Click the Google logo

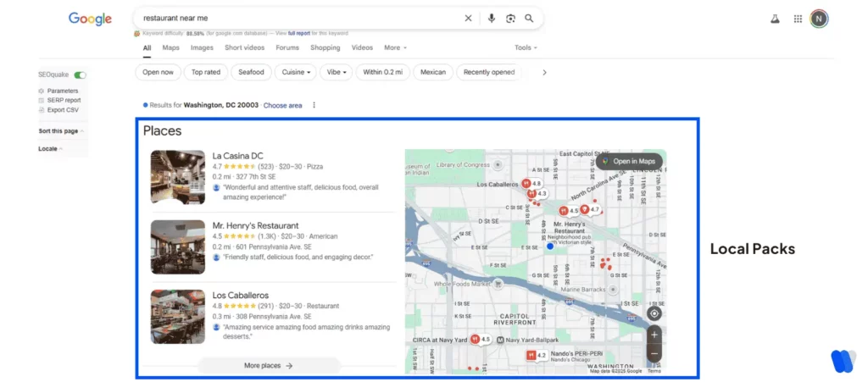(x=90, y=19)
